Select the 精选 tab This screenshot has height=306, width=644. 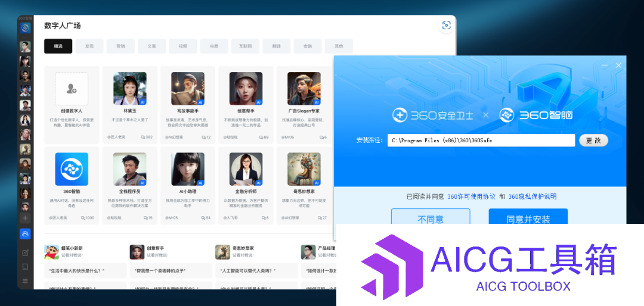tap(58, 46)
